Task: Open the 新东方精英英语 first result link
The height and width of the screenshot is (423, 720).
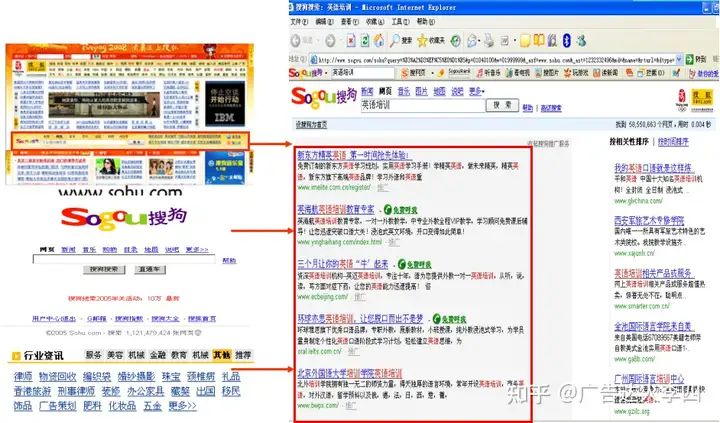Action: coord(353,155)
